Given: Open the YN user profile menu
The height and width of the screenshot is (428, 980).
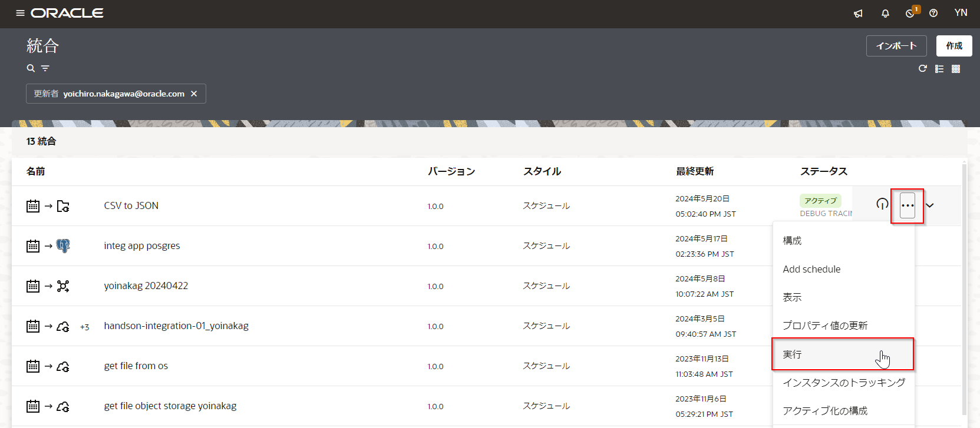Looking at the screenshot, I should pos(961,13).
